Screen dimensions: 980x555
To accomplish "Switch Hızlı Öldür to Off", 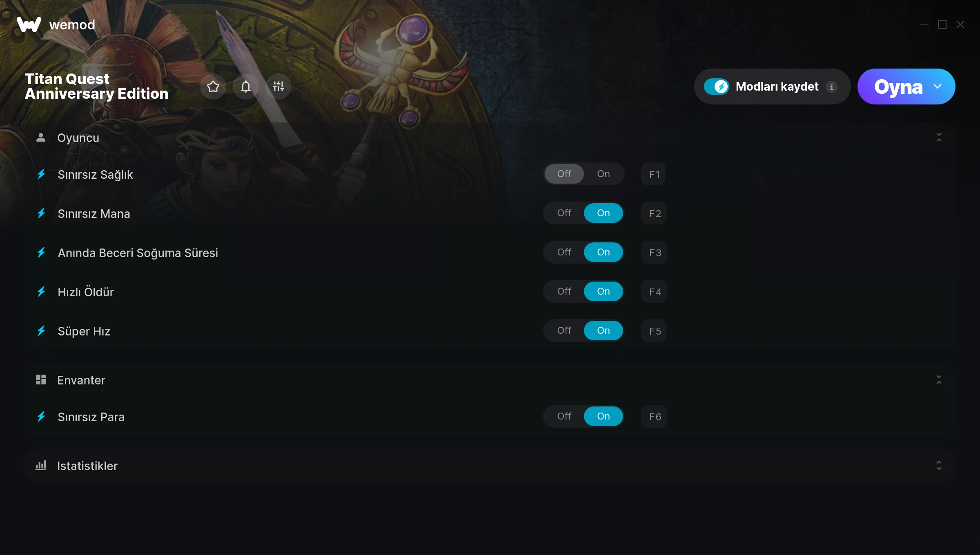I will coord(564,291).
